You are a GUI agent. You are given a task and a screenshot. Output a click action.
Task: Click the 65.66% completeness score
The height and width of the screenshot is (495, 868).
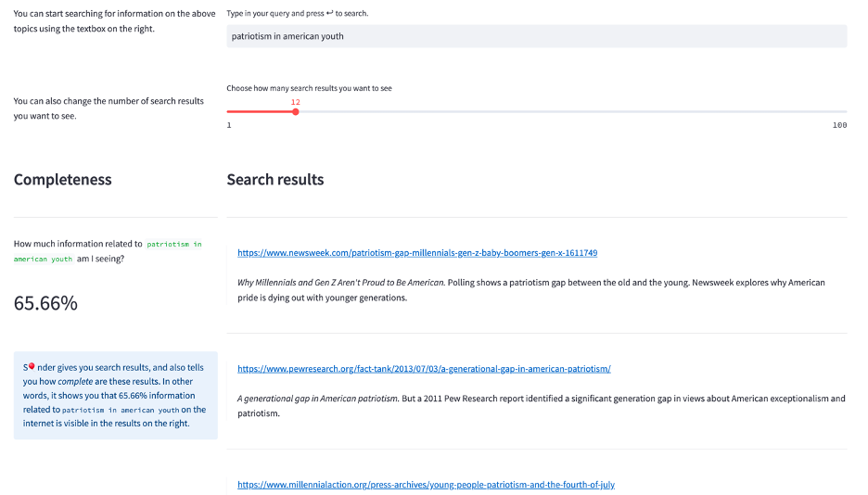click(45, 303)
